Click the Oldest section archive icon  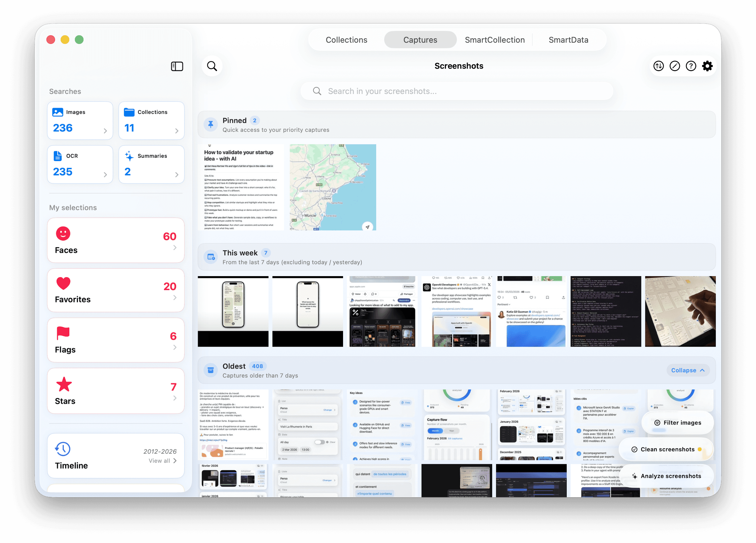tap(211, 370)
